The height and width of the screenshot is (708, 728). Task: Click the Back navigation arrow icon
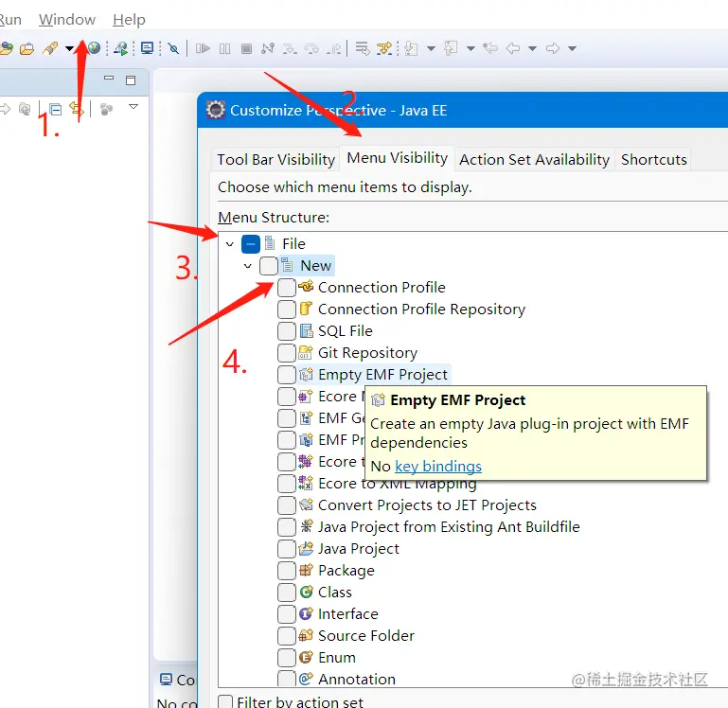coord(513,48)
